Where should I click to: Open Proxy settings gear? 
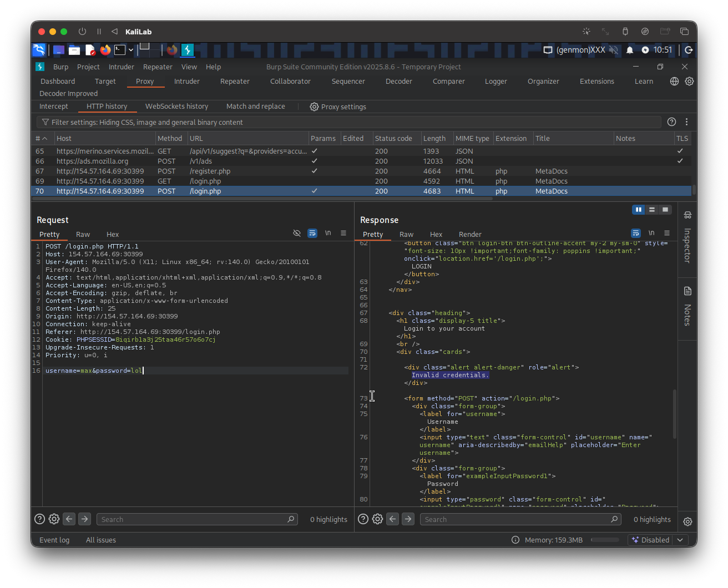tap(314, 107)
